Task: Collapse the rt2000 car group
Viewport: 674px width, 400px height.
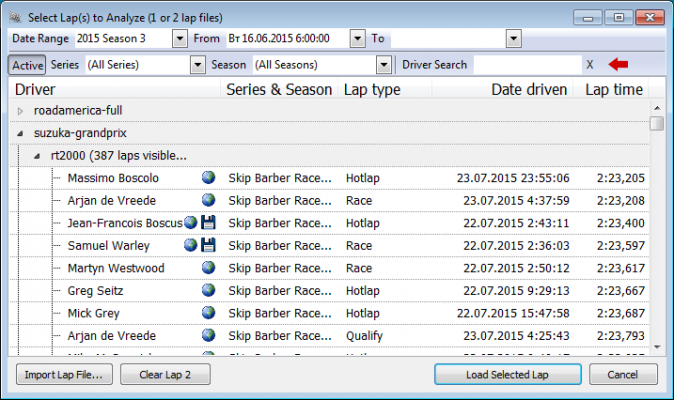Action: coord(38,156)
